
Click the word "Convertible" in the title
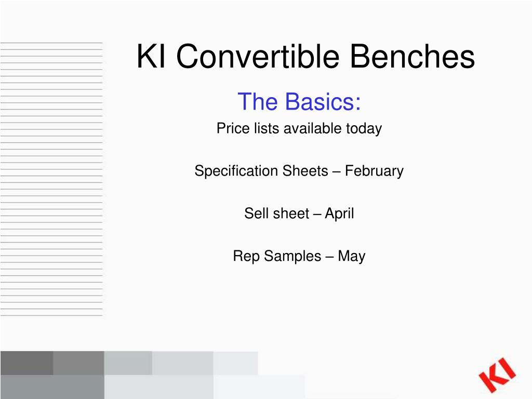[x=258, y=56]
